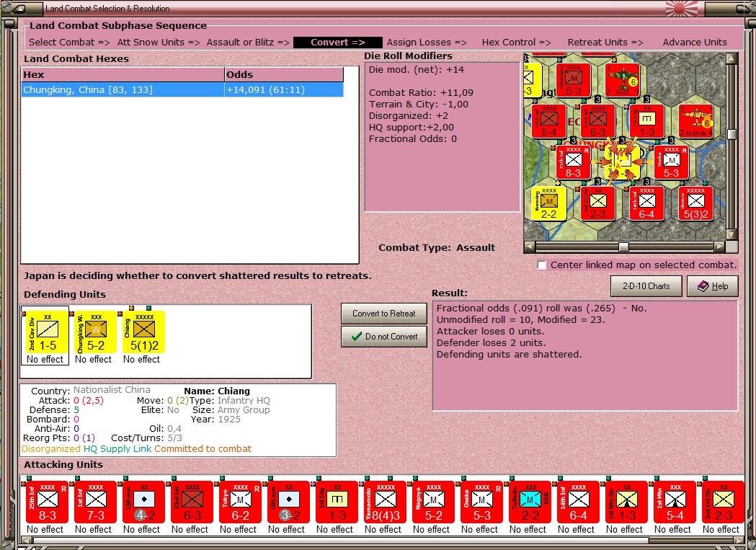Image resolution: width=756 pixels, height=550 pixels.
Task: Click the Att Snow Units => subphase step
Action: pos(159,43)
